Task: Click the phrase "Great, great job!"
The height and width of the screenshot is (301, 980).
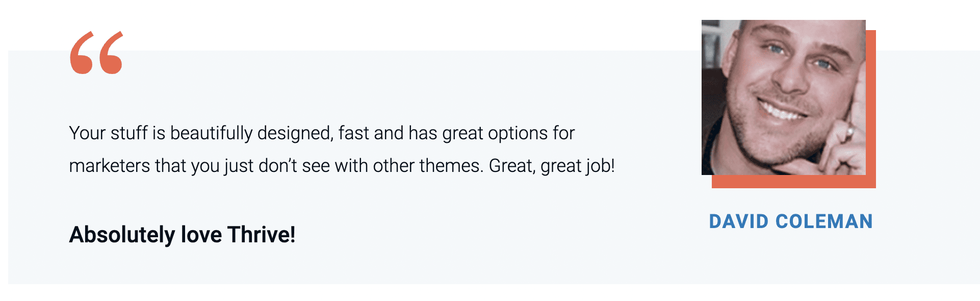Action: coord(552,166)
